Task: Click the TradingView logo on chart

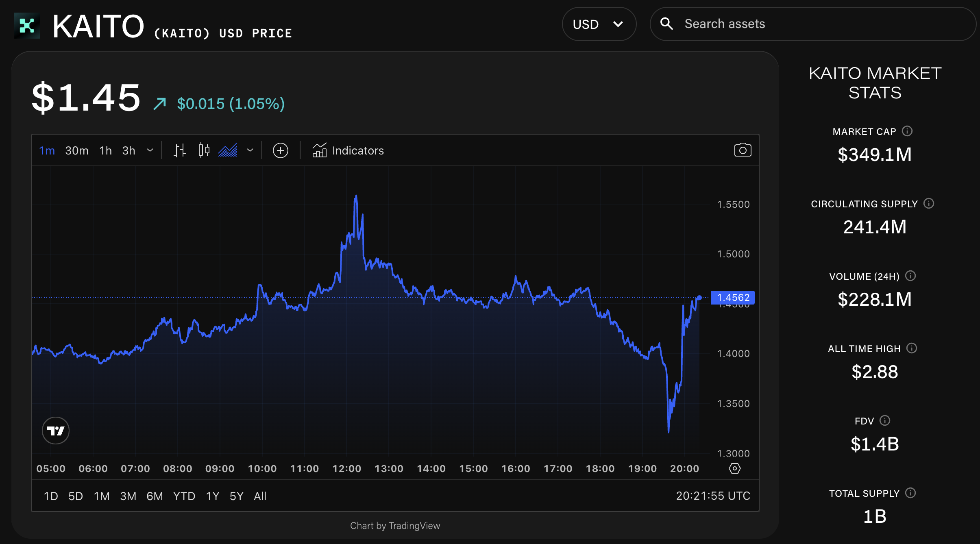Action: click(56, 431)
